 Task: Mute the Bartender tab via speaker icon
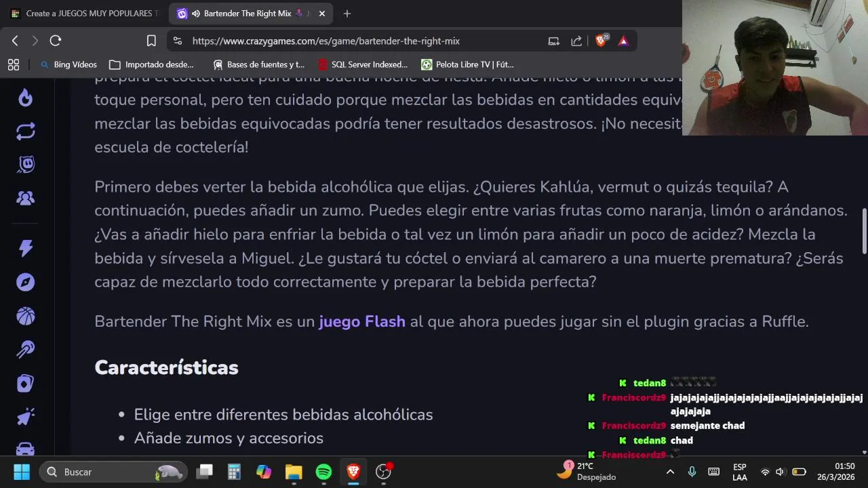click(x=196, y=14)
